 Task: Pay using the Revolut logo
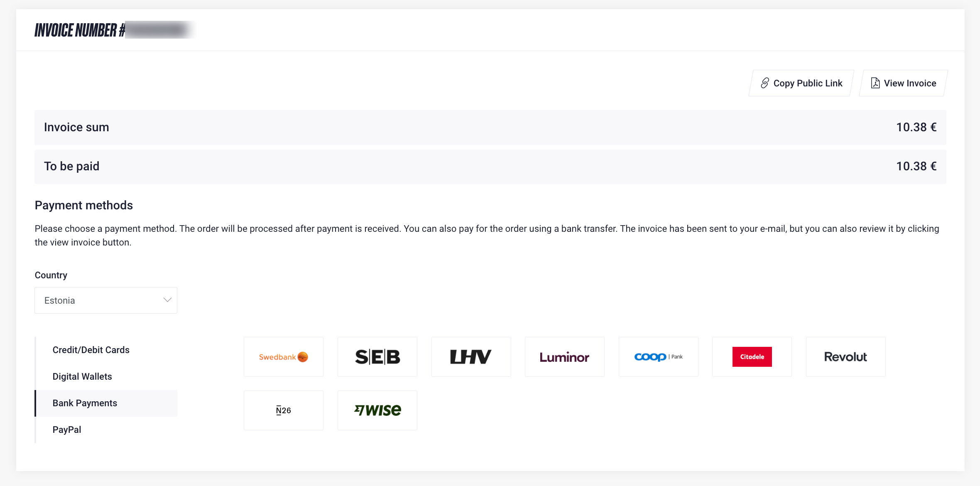pyautogui.click(x=846, y=357)
